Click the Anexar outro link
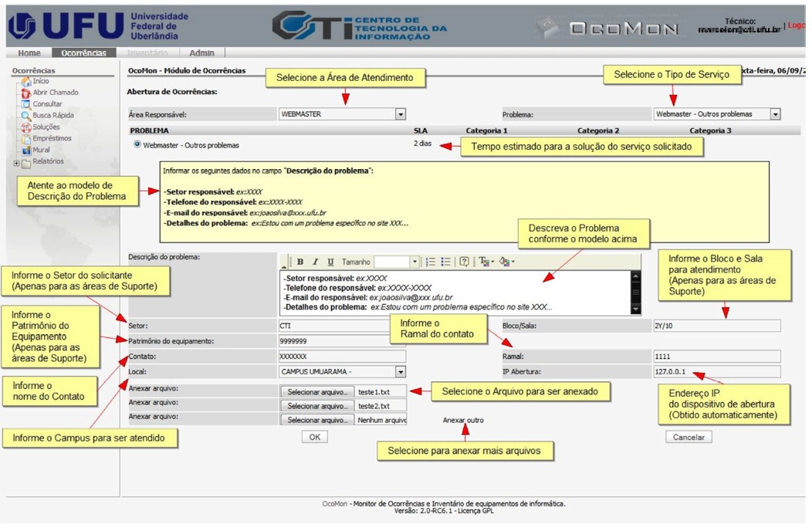Image resolution: width=812 pixels, height=531 pixels. click(463, 421)
